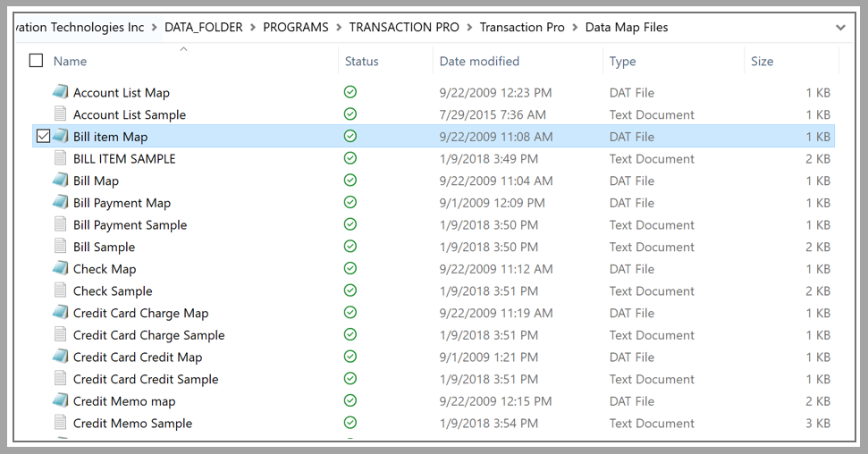Click the Credit Memo Sample document icon

tap(60, 423)
